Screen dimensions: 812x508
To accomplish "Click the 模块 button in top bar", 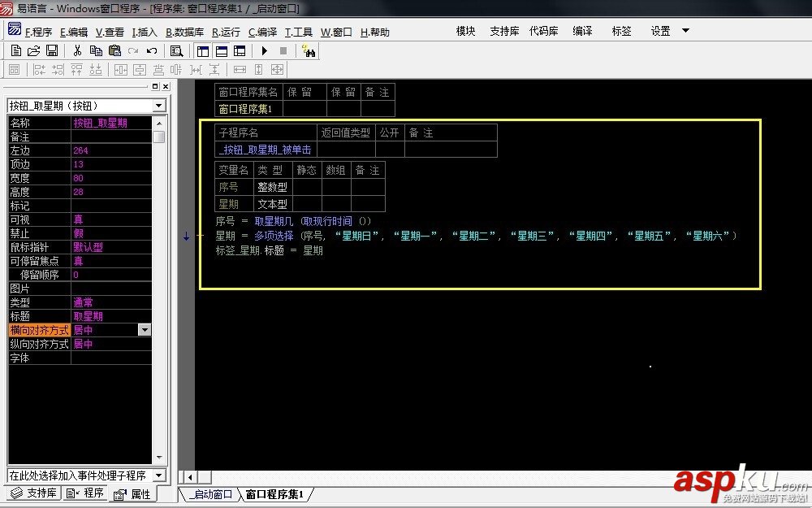I will point(465,31).
